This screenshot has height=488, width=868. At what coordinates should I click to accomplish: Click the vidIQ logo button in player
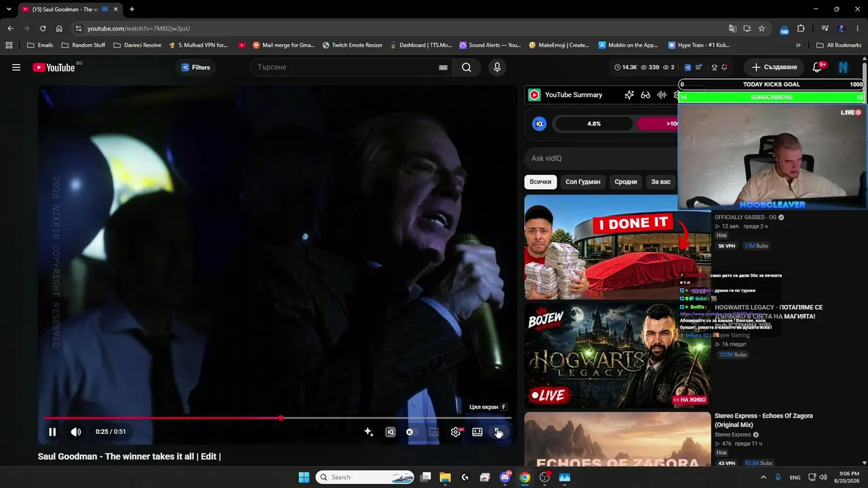[x=391, y=432]
